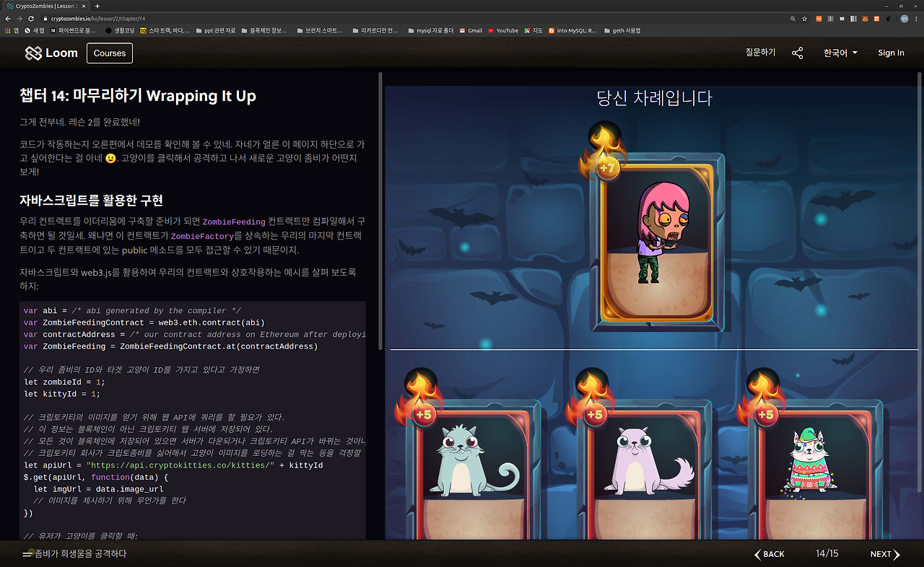This screenshot has height=567, width=924.
Task: Click the 'let kittyId = 1;' code line
Action: (x=62, y=394)
